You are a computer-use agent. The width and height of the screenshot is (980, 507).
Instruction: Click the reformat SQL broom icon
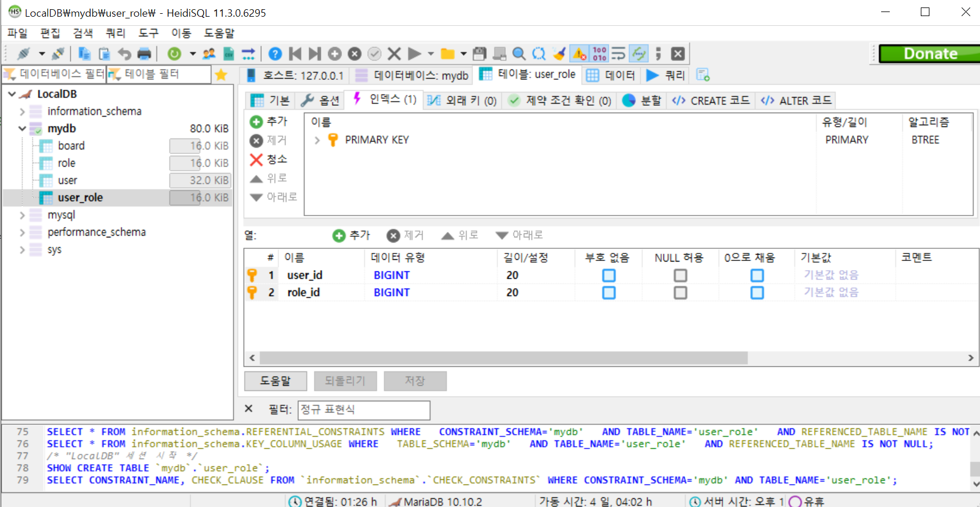pos(559,53)
